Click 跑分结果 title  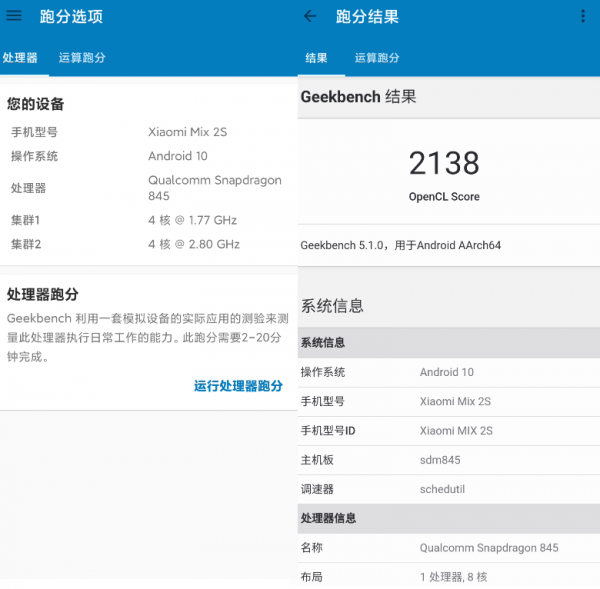(x=367, y=16)
